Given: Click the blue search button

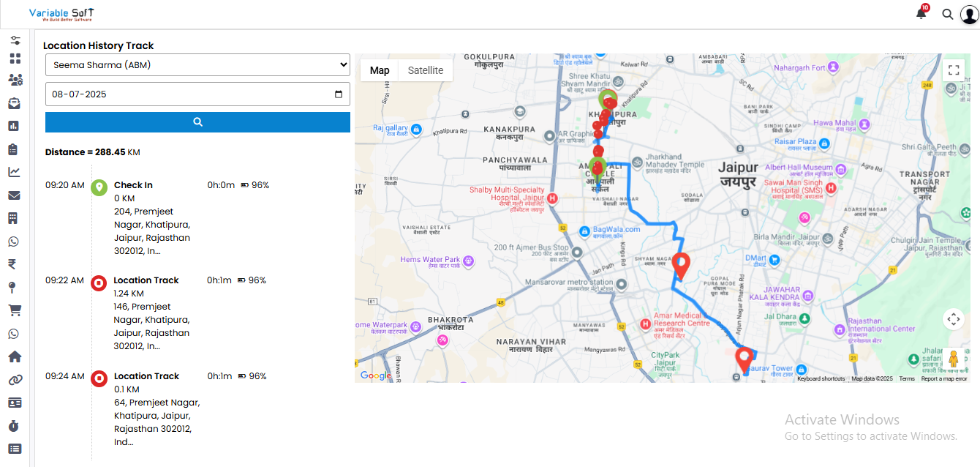Looking at the screenshot, I should (197, 122).
